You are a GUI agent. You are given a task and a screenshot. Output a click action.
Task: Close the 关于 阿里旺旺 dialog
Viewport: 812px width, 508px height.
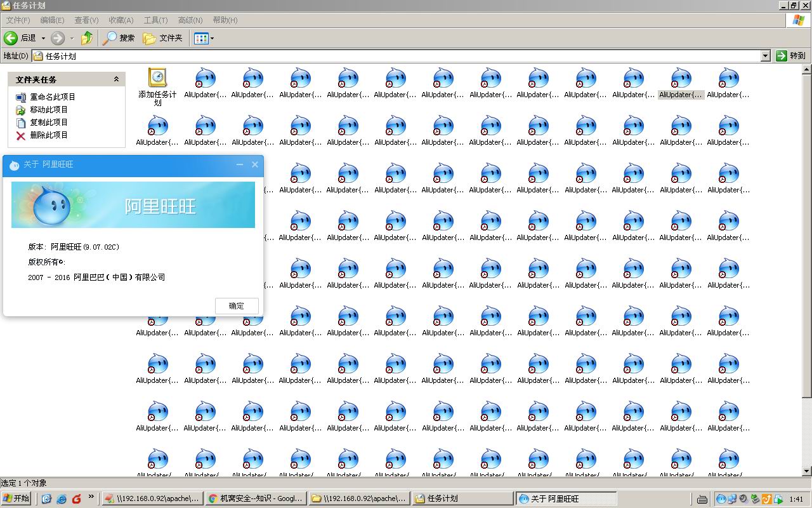click(x=255, y=164)
